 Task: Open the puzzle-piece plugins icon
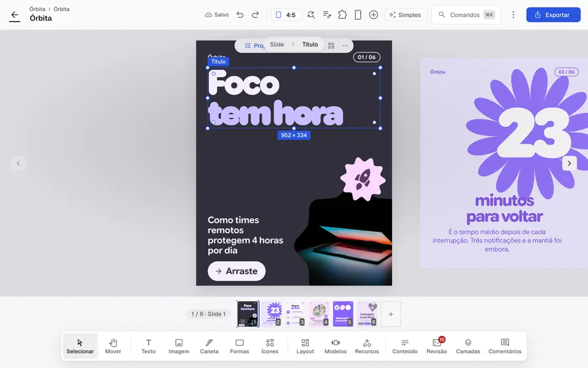pos(342,15)
